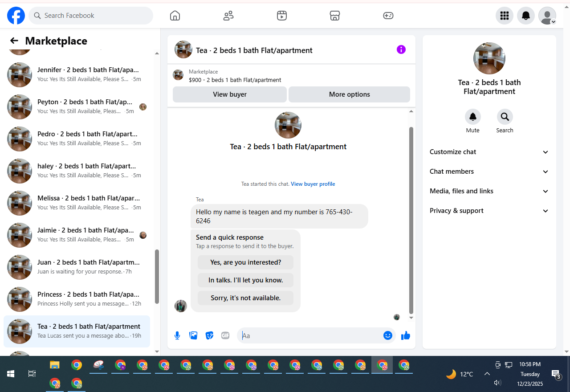Open Pedro's apartment conversation

pyautogui.click(x=77, y=139)
